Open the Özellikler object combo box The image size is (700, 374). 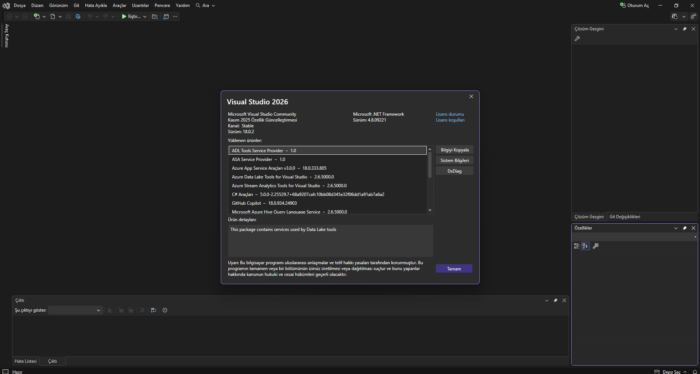point(634,237)
